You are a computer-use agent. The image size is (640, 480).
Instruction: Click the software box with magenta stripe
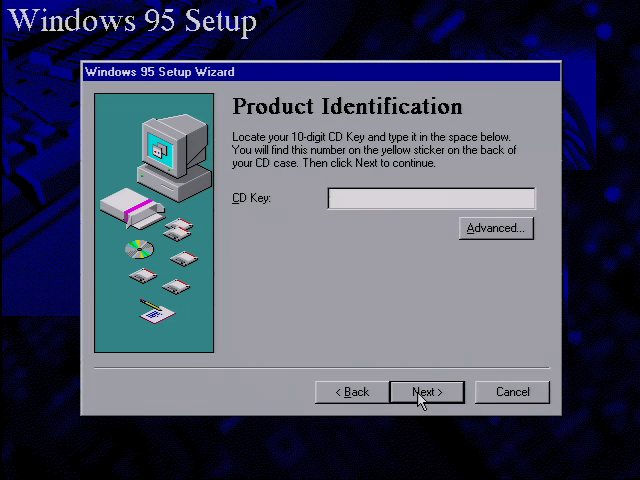(x=132, y=208)
